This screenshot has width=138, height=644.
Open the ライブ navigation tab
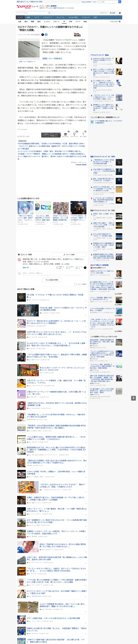pyautogui.click(x=37, y=17)
